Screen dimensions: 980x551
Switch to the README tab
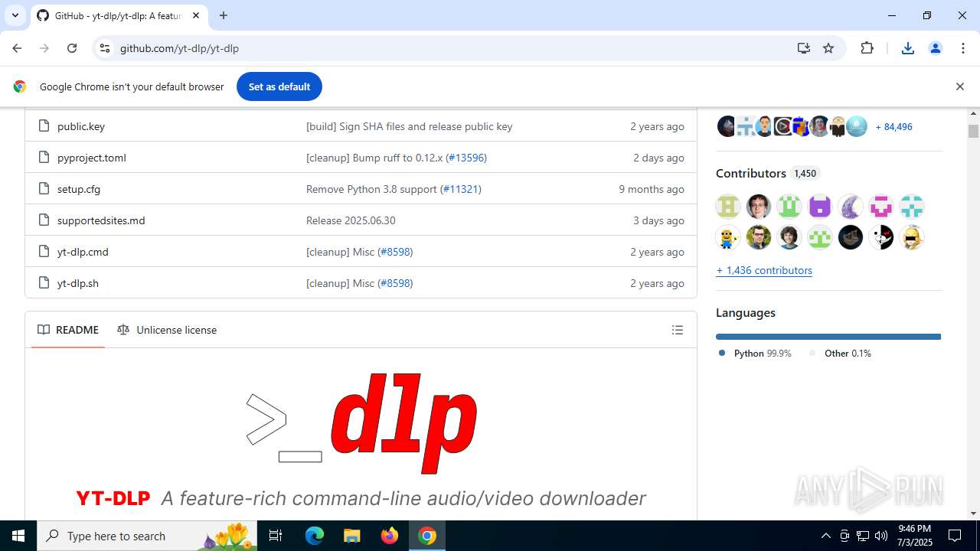[x=68, y=330]
